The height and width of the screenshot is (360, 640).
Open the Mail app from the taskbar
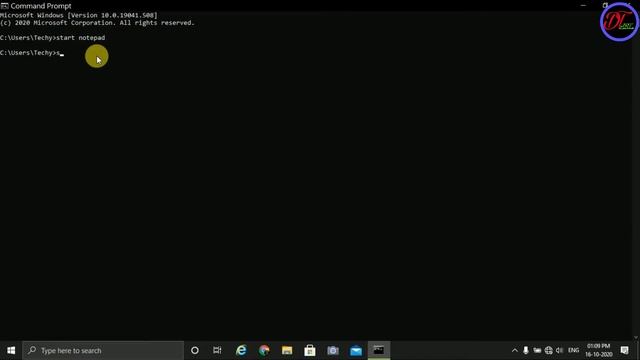pos(356,350)
